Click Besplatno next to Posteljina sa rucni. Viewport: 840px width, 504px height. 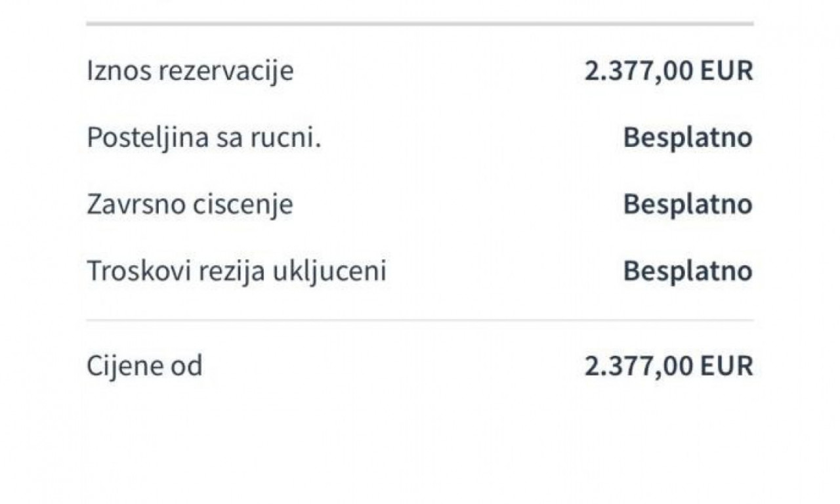[688, 138]
